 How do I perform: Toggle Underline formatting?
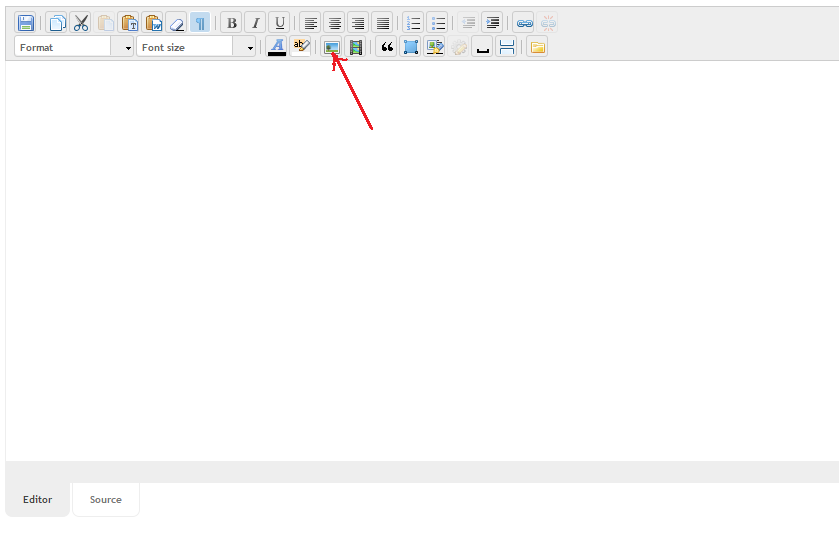[279, 23]
